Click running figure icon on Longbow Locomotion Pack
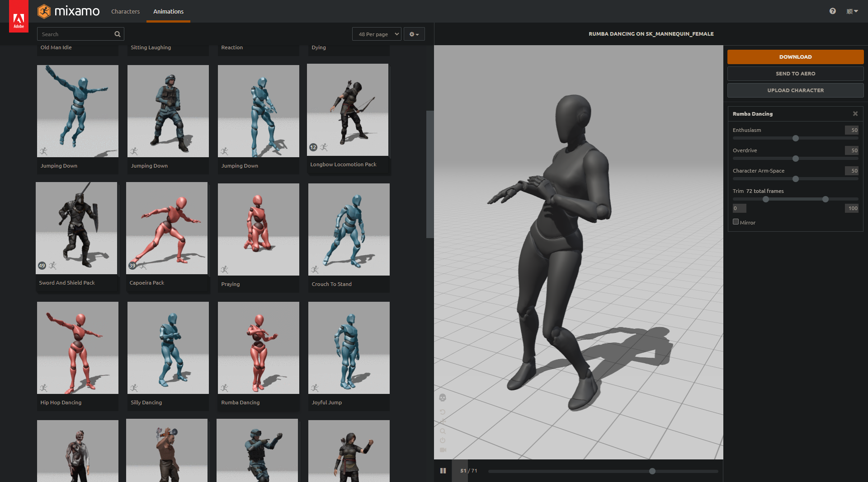868x482 pixels. click(324, 147)
